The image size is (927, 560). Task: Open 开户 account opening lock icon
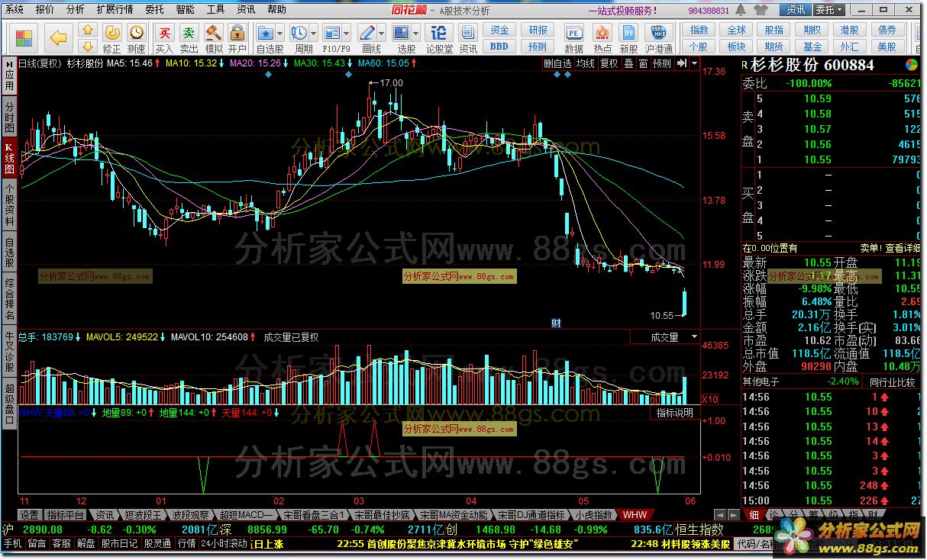(x=237, y=38)
